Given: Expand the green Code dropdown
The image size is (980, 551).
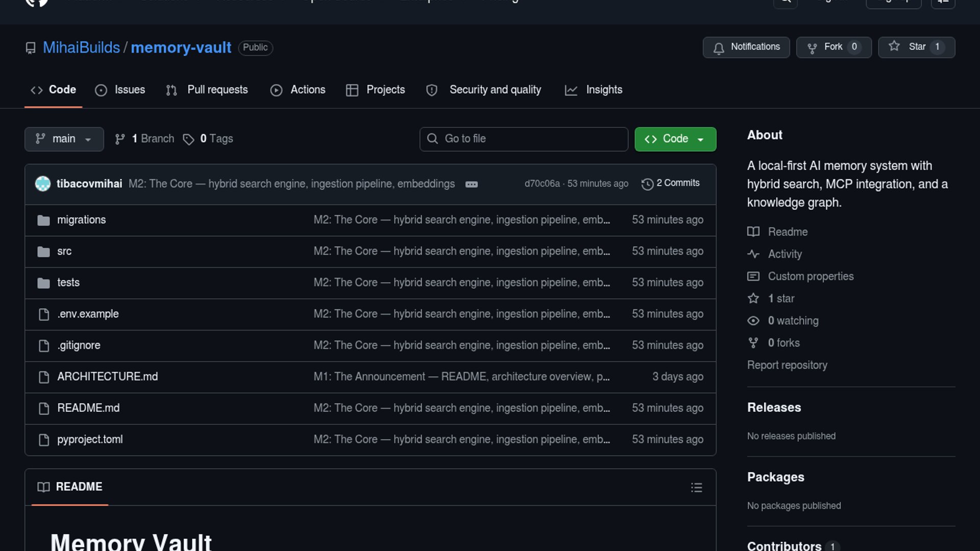Looking at the screenshot, I should click(x=675, y=139).
